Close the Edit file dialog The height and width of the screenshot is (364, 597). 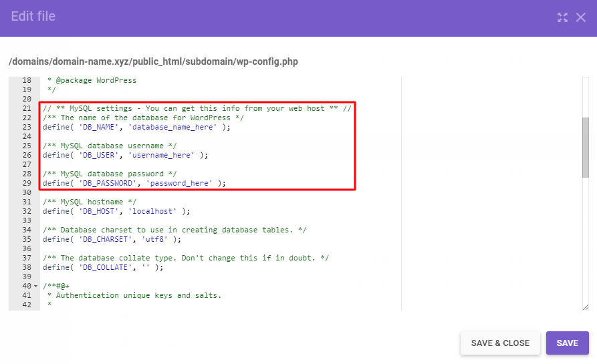tap(581, 17)
